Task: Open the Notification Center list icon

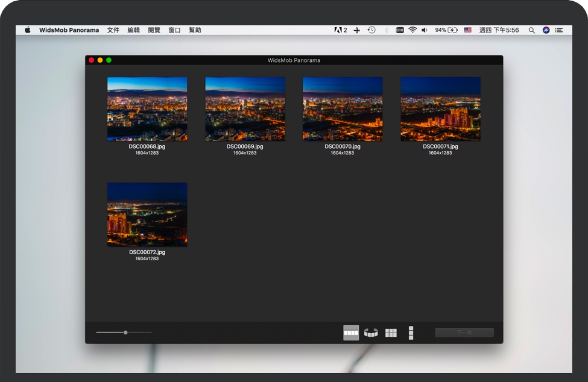Action: coord(559,30)
